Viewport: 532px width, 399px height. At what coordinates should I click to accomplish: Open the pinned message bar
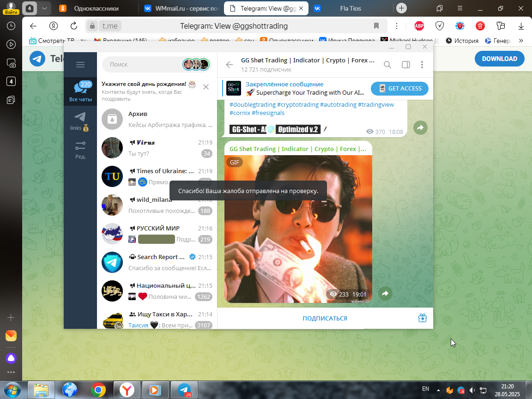click(x=295, y=89)
